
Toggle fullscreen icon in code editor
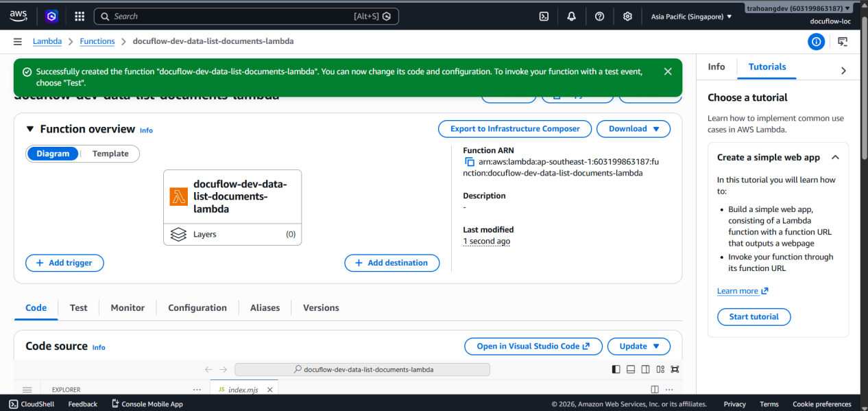pos(675,369)
